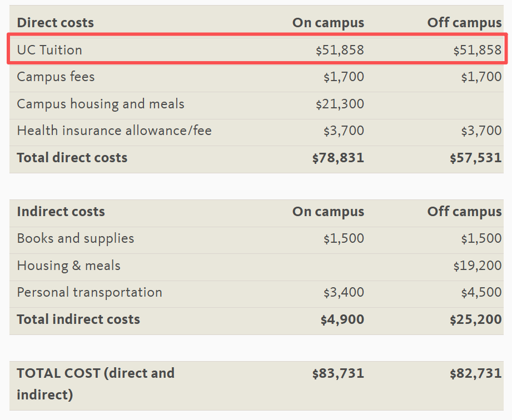512x420 pixels.
Task: Select the $57,531 total direct costs value
Action: pyautogui.click(x=475, y=158)
